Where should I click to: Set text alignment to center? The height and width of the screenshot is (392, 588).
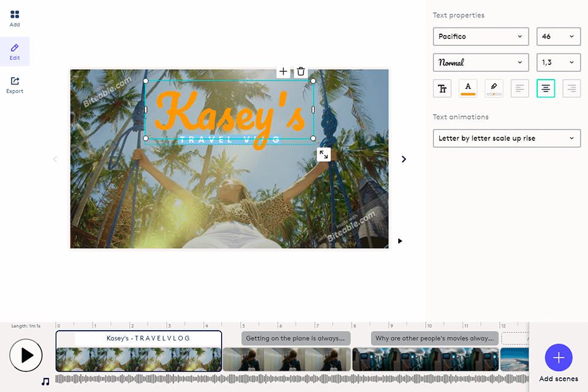click(x=546, y=89)
